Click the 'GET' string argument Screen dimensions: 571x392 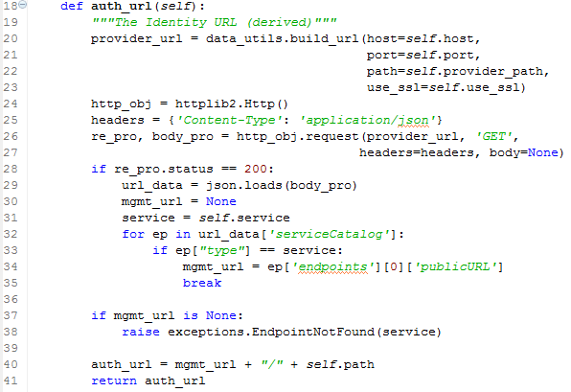tap(494, 136)
